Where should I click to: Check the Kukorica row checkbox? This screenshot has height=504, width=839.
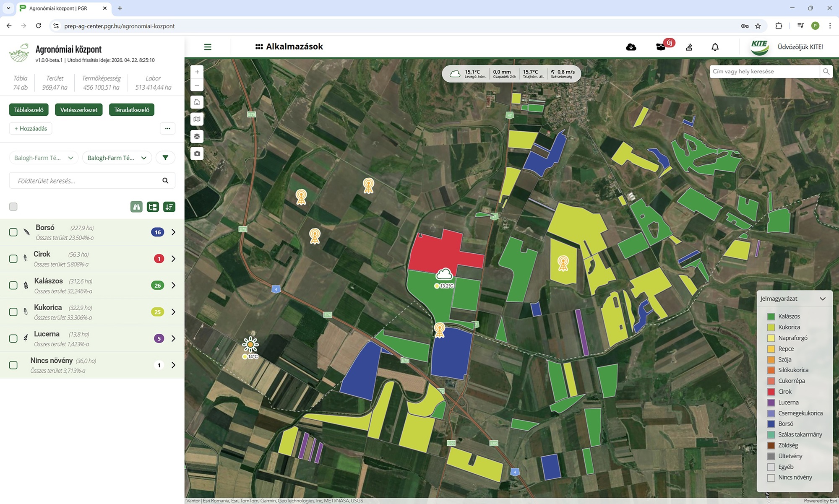pyautogui.click(x=13, y=312)
